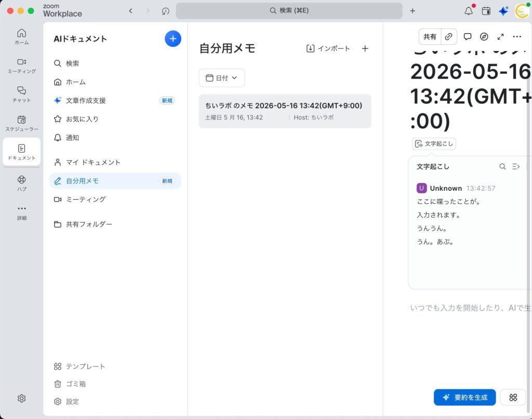Open the 日付 date filter dropdown

point(222,78)
